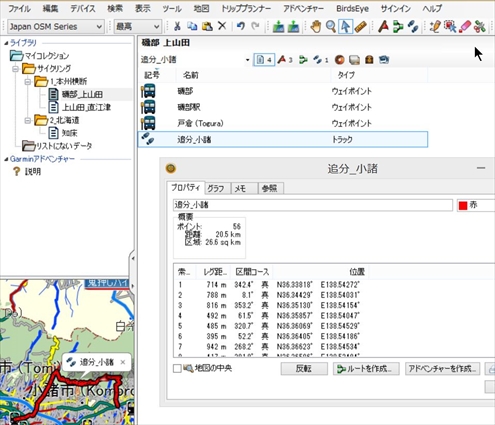Click the upper arrow on the panel splitter

133,258
